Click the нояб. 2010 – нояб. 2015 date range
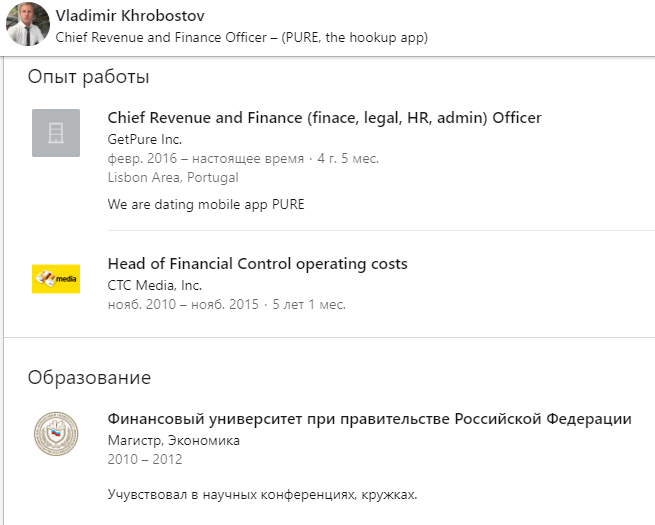The height and width of the screenshot is (525, 655). (x=183, y=304)
